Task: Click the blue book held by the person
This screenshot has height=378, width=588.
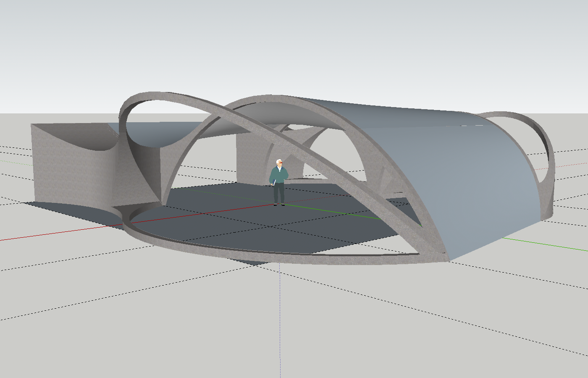Action: pos(274,183)
